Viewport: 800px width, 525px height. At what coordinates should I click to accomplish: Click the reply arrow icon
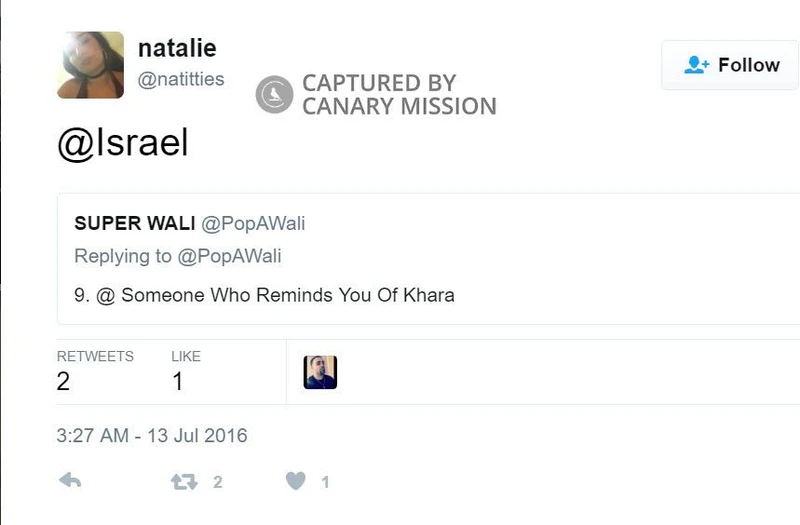pos(70,481)
